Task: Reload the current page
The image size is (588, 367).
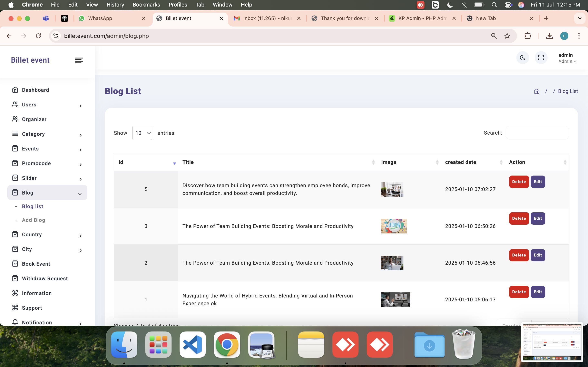Action: (x=38, y=36)
